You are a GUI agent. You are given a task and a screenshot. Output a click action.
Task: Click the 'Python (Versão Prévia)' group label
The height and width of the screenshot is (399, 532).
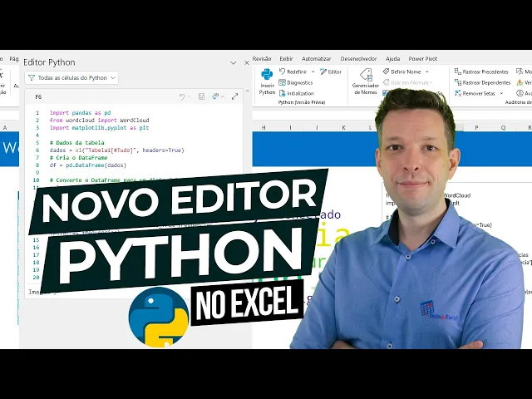(x=302, y=102)
